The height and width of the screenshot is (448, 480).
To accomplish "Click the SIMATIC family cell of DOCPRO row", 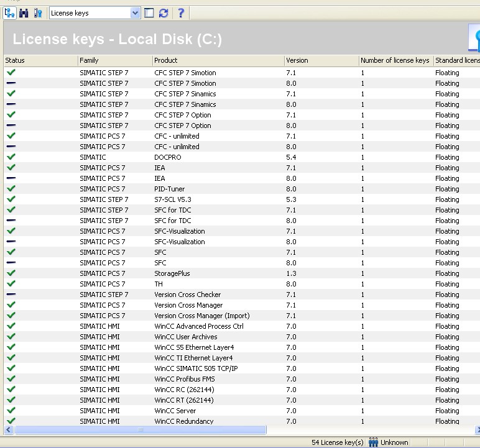I will (x=93, y=157).
